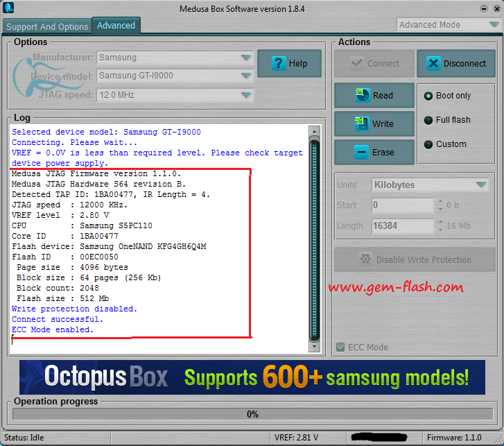Click the Disconnect X icon

pyautogui.click(x=433, y=63)
